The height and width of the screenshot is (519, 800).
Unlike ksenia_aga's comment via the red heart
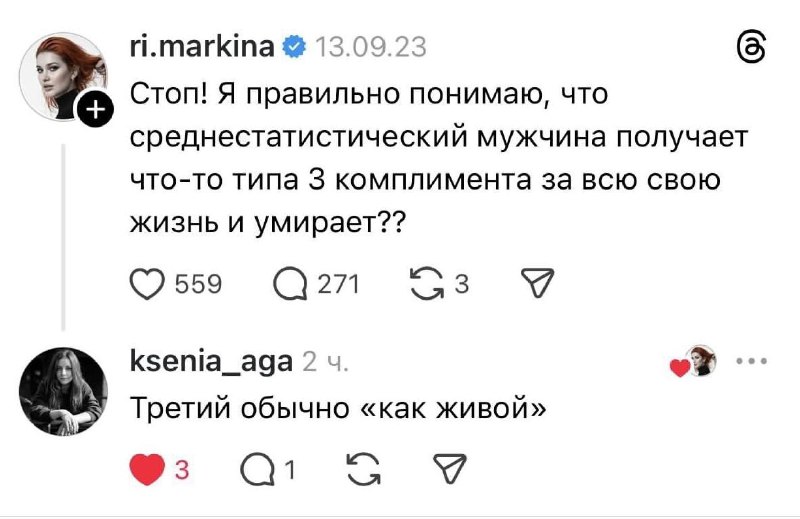[148, 470]
